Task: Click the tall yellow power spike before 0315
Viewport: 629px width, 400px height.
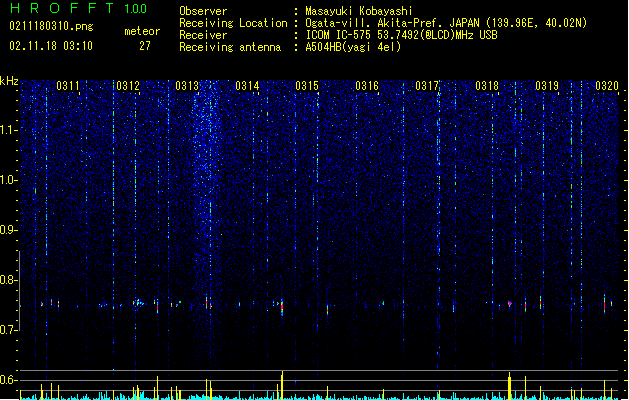Action: tap(282, 385)
